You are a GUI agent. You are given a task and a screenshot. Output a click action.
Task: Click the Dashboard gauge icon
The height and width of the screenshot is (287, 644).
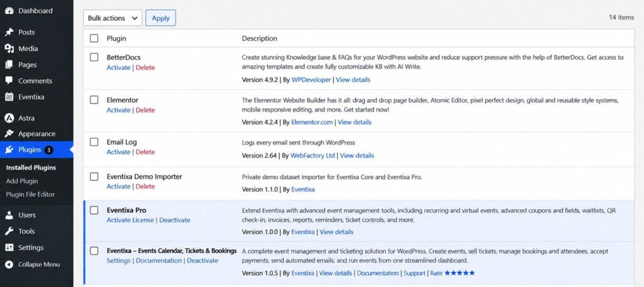[x=9, y=11]
